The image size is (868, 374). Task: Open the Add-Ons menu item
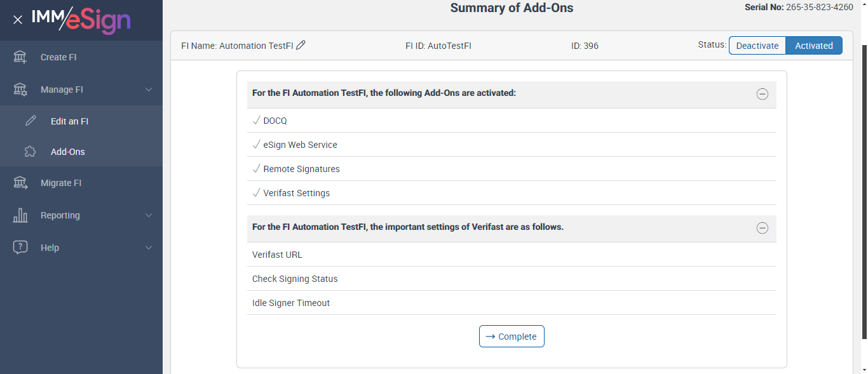pos(68,152)
